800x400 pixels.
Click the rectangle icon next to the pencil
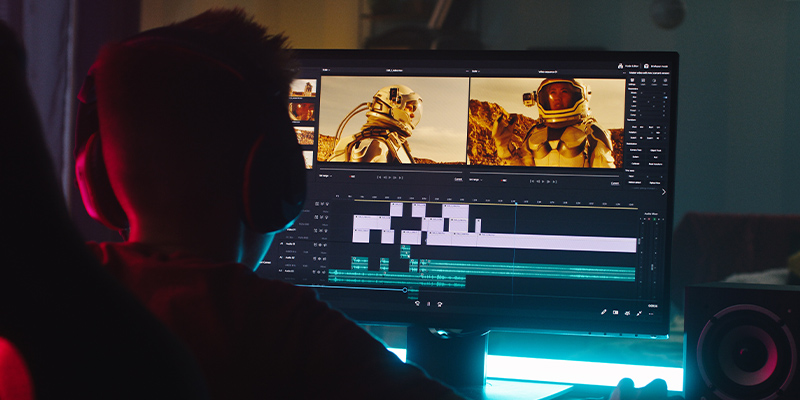[x=615, y=312]
